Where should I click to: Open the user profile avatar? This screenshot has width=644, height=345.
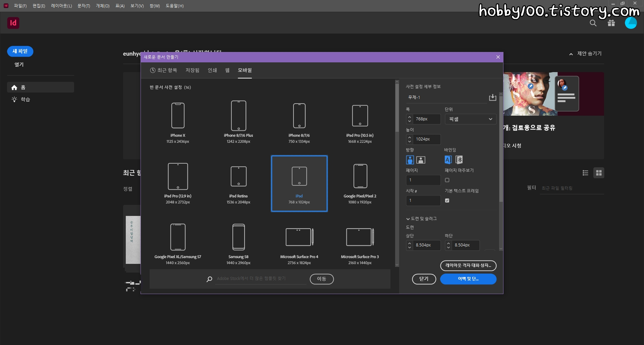tap(631, 23)
